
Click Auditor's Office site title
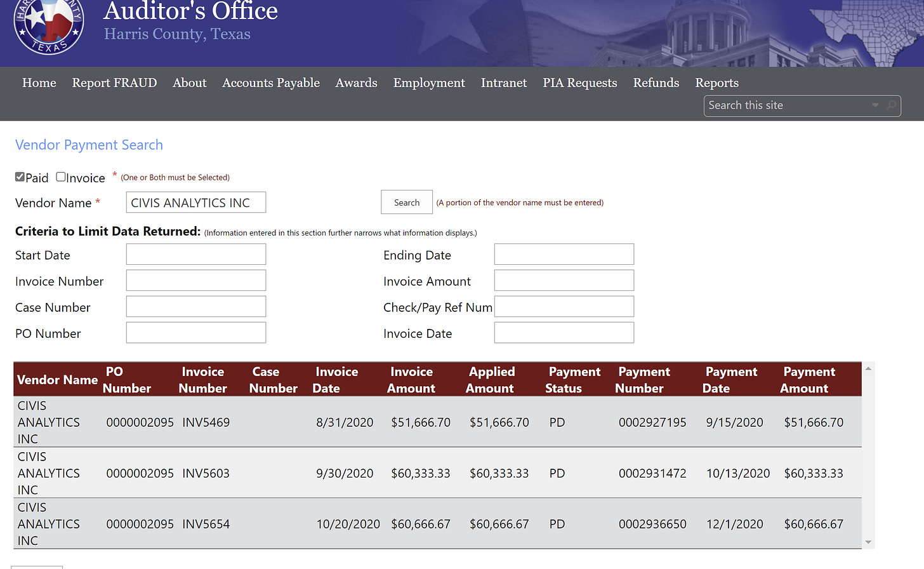[x=190, y=11]
